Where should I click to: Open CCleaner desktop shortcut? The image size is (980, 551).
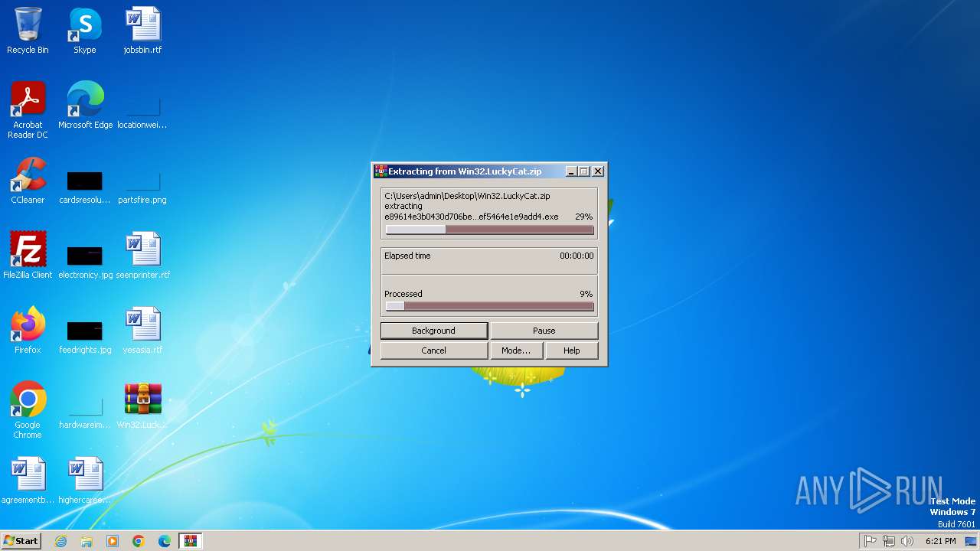(x=28, y=181)
